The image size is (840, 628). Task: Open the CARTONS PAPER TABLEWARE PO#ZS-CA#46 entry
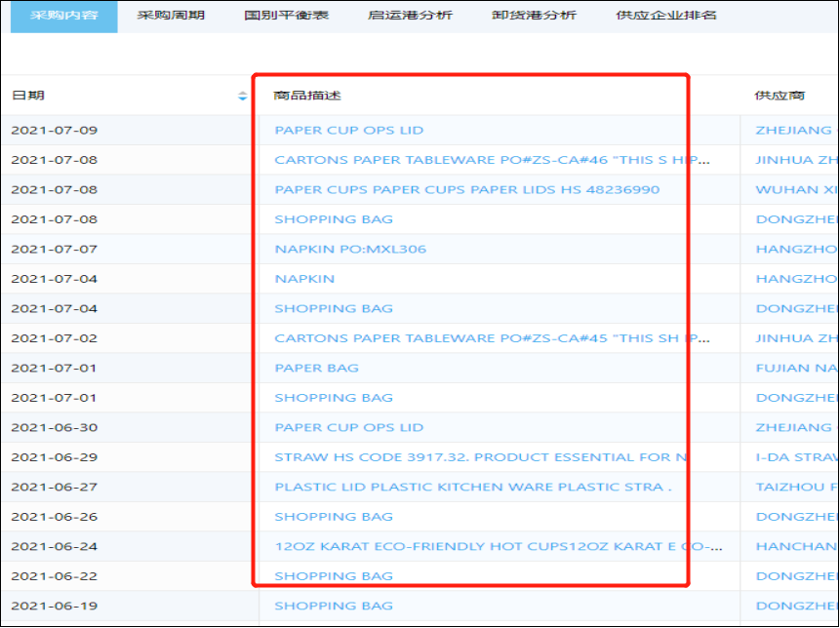[x=492, y=160]
